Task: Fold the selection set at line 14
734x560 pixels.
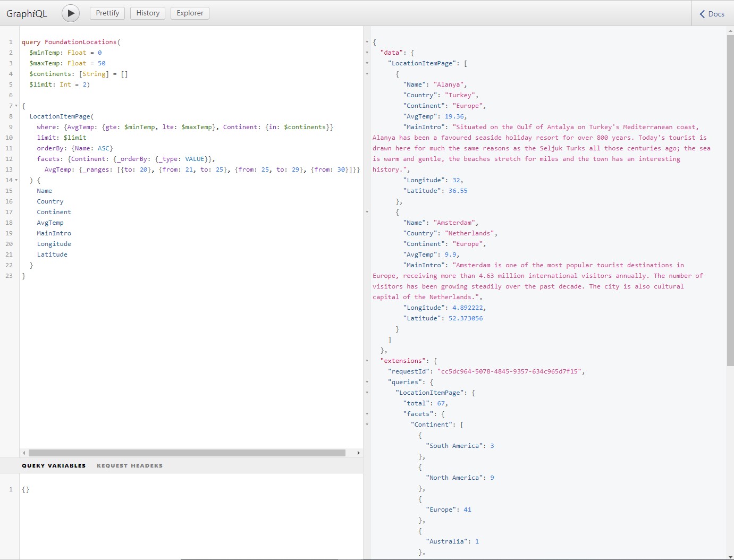Action: click(16, 180)
